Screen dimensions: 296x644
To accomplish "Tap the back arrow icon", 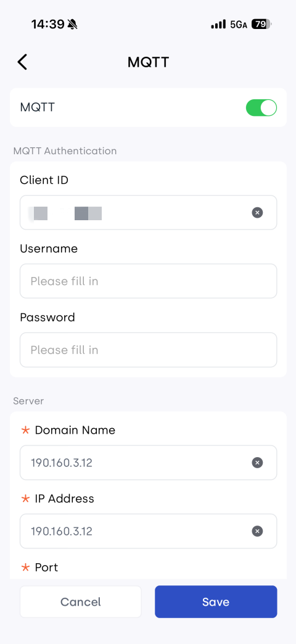I will click(22, 62).
